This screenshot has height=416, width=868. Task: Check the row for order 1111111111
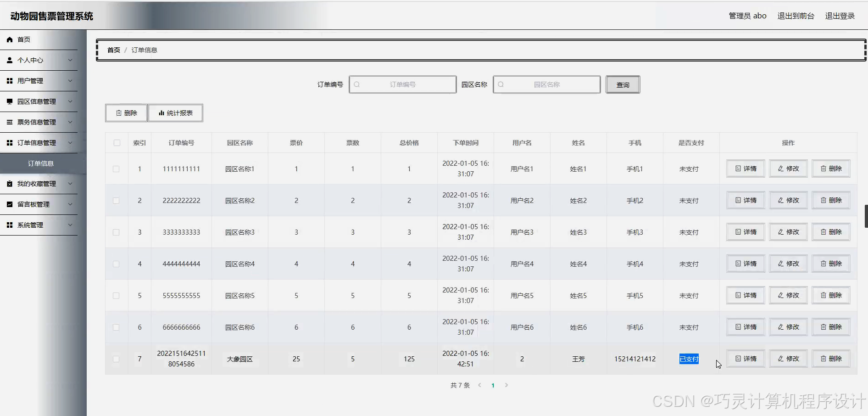[116, 169]
